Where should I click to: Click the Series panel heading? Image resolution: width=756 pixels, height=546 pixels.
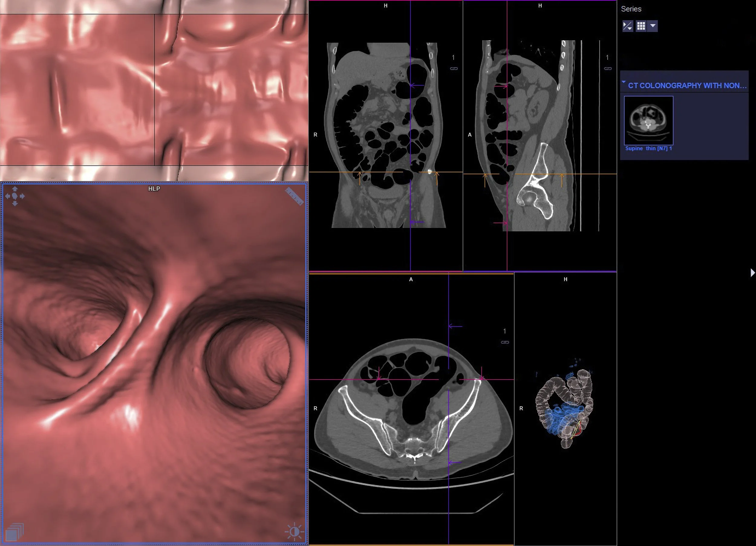[x=631, y=9]
